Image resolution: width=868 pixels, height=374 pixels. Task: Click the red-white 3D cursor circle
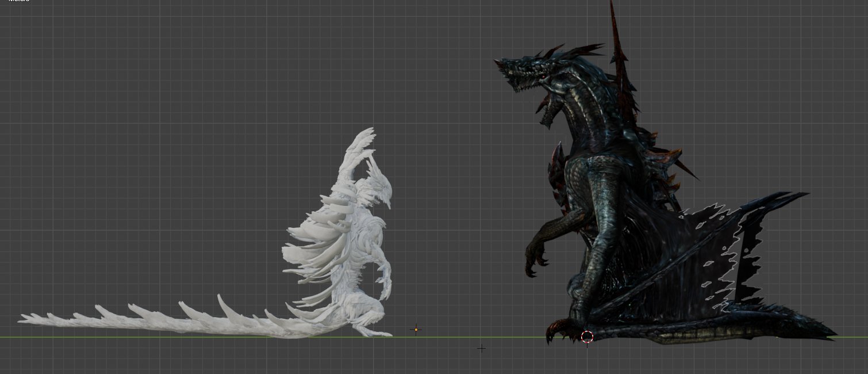click(x=587, y=337)
